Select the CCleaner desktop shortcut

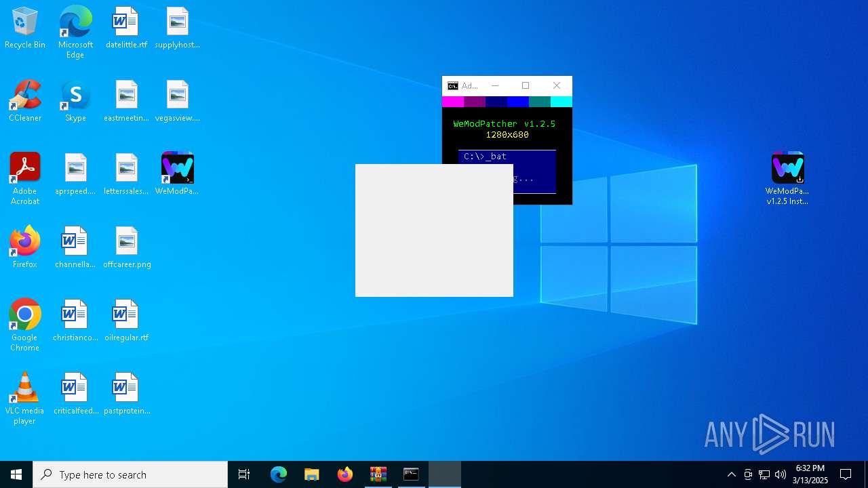tap(25, 102)
